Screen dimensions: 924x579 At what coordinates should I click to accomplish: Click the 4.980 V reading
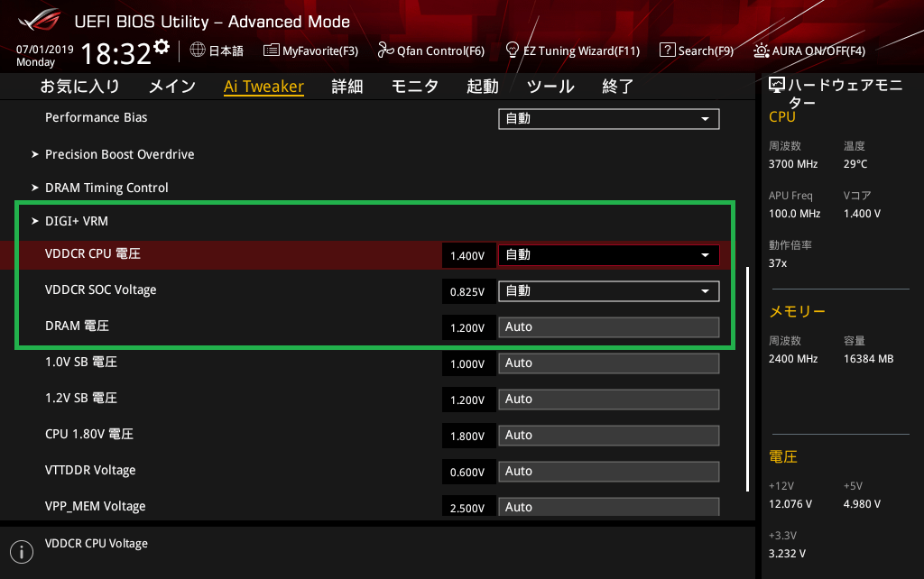coord(862,504)
